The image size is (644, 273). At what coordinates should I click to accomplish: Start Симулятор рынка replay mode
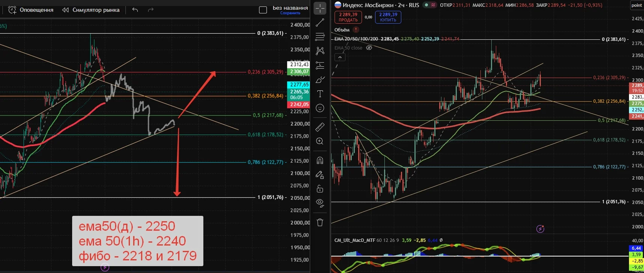point(91,10)
